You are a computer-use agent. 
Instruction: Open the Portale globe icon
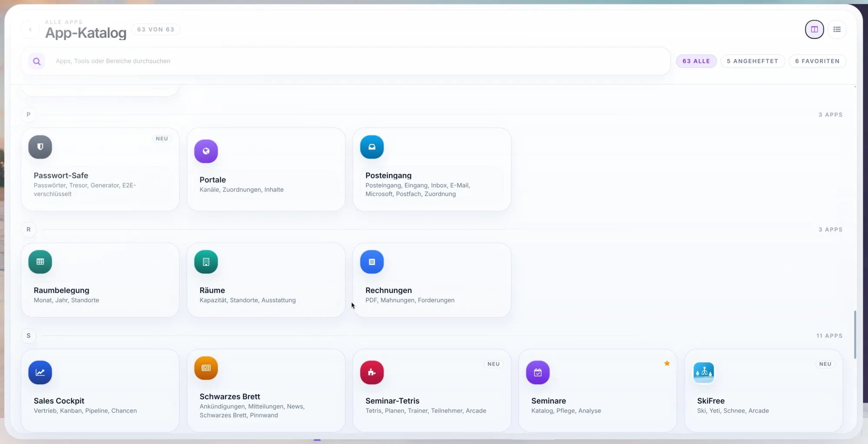click(x=206, y=151)
